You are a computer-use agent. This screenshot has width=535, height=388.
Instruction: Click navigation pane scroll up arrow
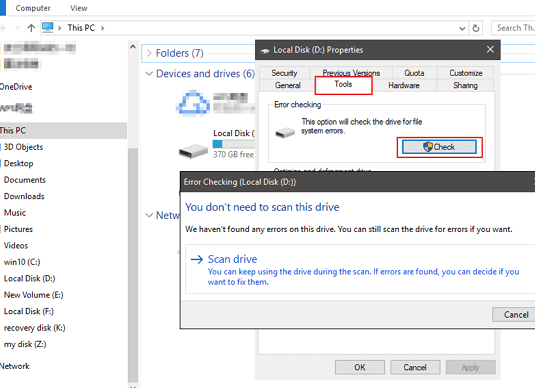pyautogui.click(x=133, y=47)
